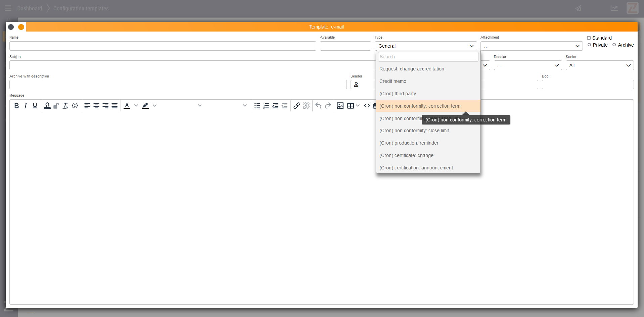Screen dimensions: 644x317
Task: Expand the Sector dropdown showing All
Action: pyautogui.click(x=599, y=65)
